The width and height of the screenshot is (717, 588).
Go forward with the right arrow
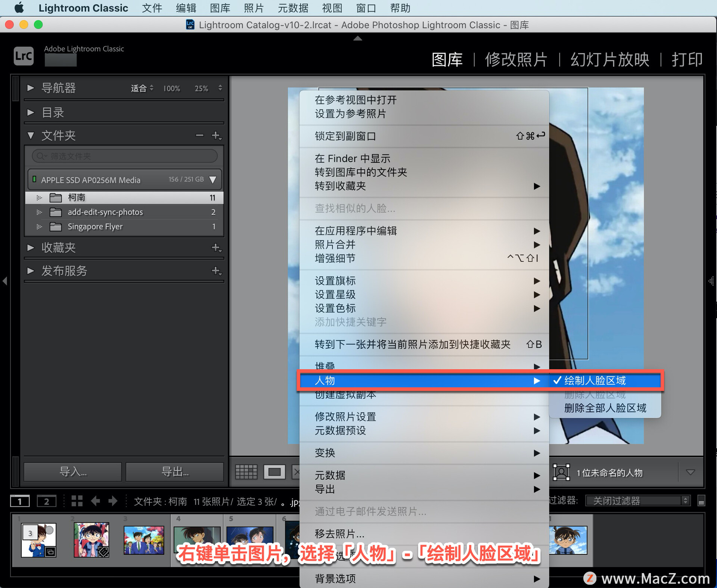[x=112, y=501]
